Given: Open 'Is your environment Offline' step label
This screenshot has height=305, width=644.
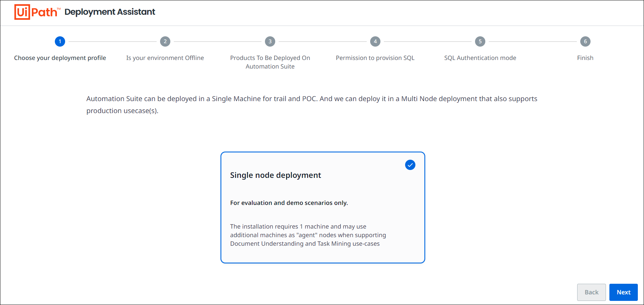Looking at the screenshot, I should click(165, 58).
